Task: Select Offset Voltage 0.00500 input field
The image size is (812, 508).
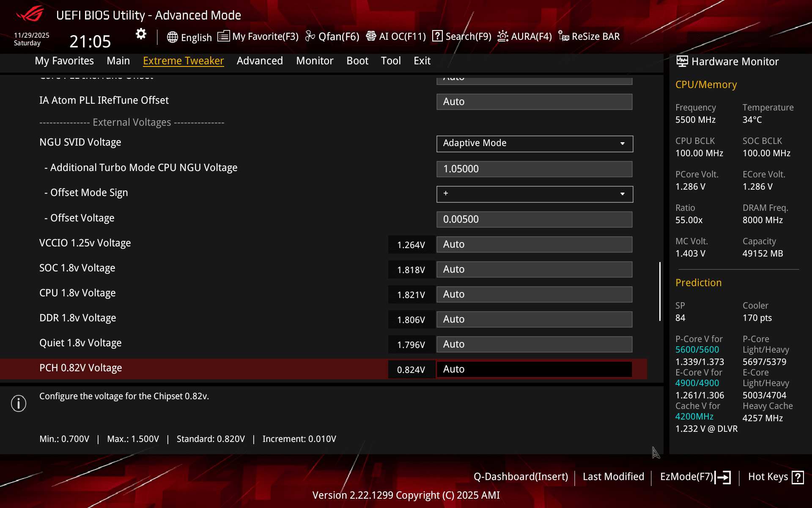Action: 534,219
